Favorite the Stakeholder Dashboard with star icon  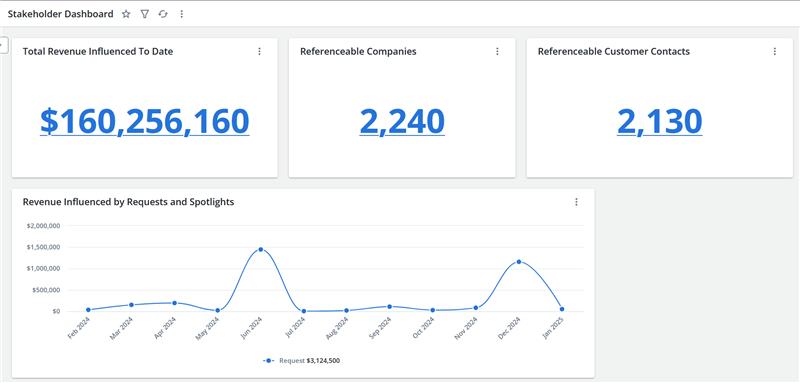(126, 14)
